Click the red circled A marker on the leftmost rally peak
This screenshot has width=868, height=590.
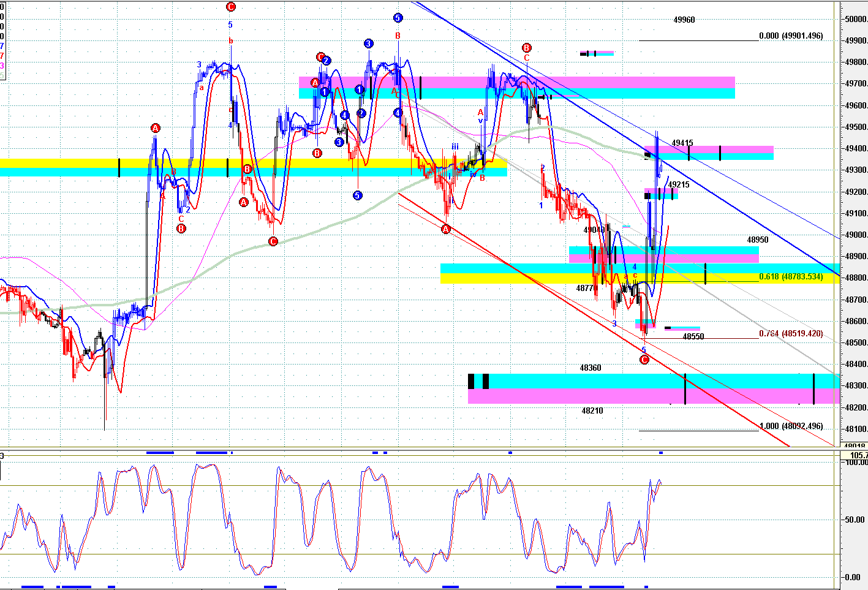[x=156, y=128]
